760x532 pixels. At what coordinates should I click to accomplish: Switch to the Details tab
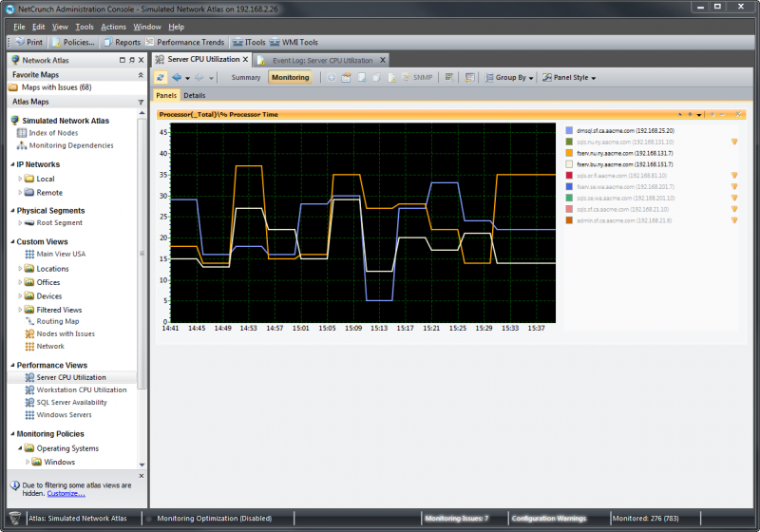(195, 95)
